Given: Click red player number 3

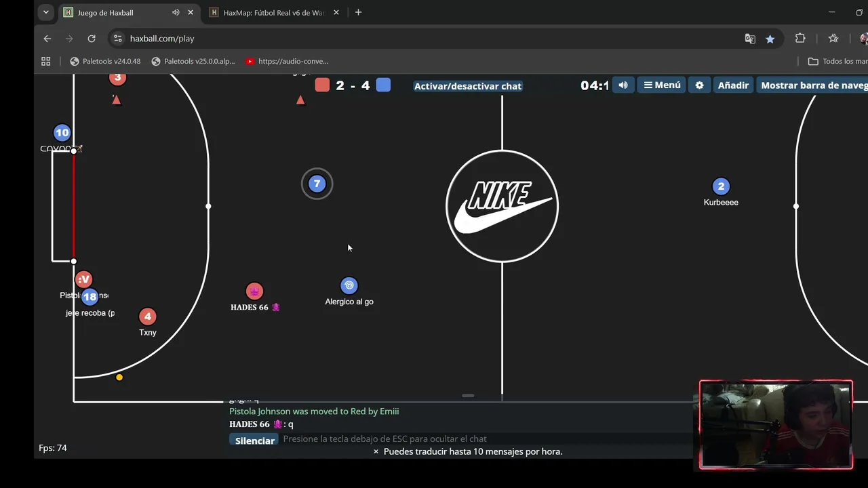Looking at the screenshot, I should pyautogui.click(x=117, y=78).
